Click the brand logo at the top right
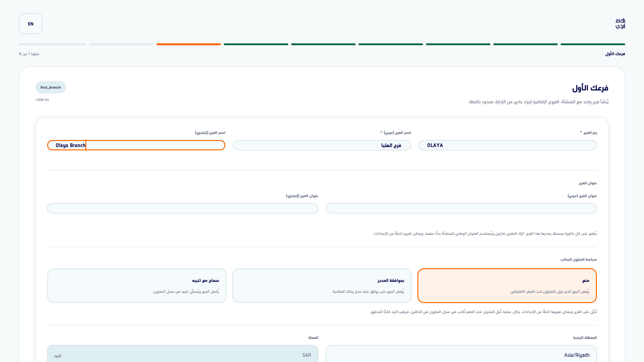644x362 pixels. click(x=620, y=24)
